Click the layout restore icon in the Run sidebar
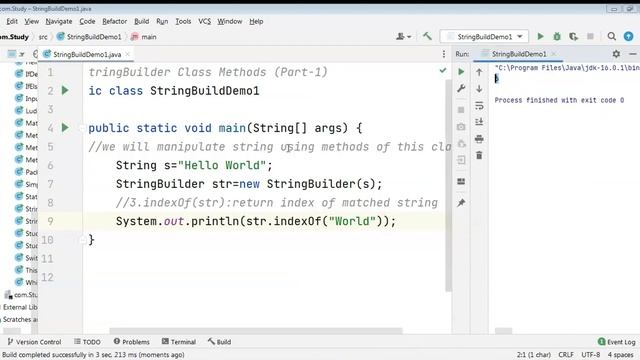Image resolution: width=640 pixels, height=360 pixels. pyautogui.click(x=461, y=181)
